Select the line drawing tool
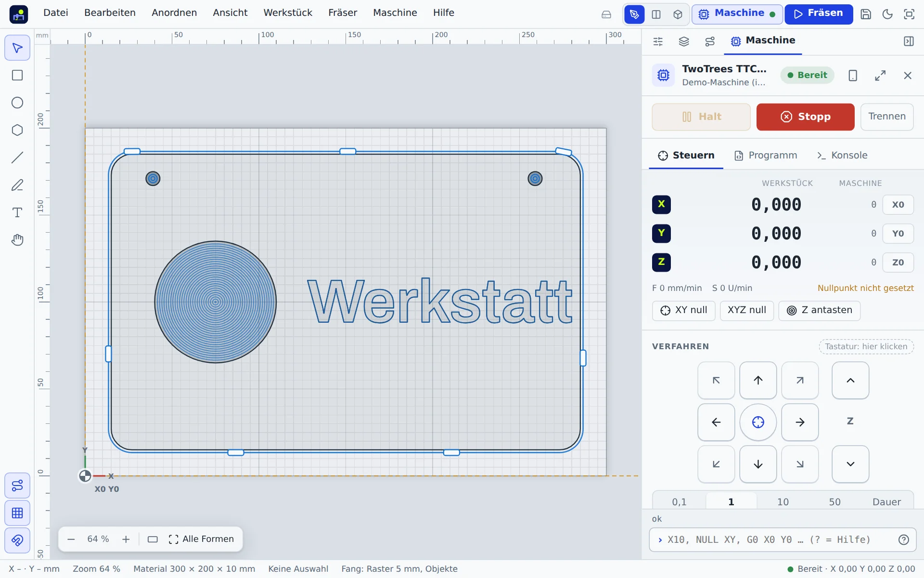This screenshot has width=924, height=578. click(17, 158)
